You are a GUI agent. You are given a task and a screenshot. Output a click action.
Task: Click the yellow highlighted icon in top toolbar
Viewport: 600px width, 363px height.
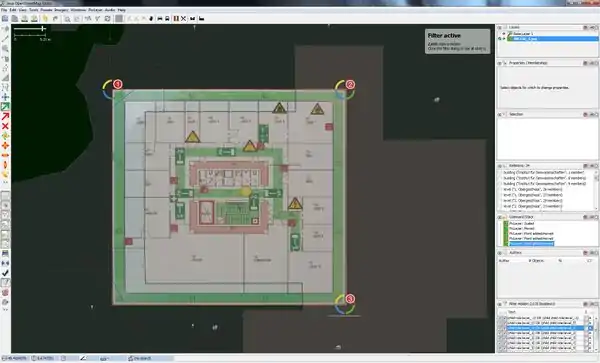pos(45,18)
